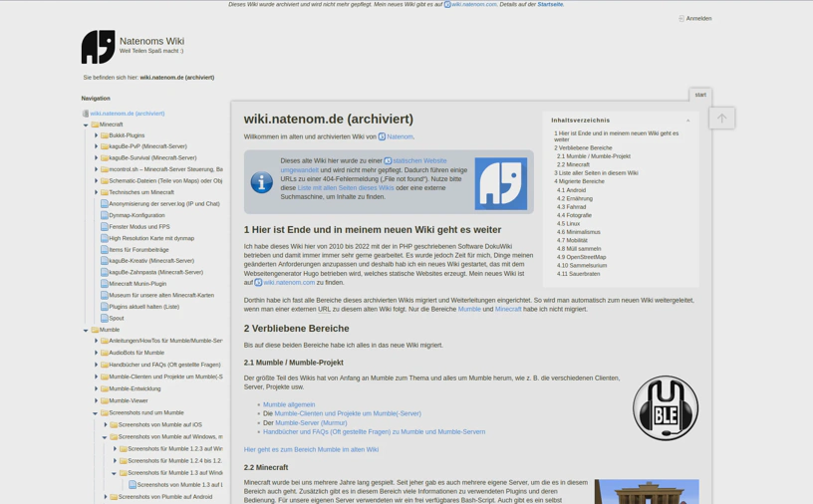Click page icon of Dynmap-Konfiguration

[105, 215]
